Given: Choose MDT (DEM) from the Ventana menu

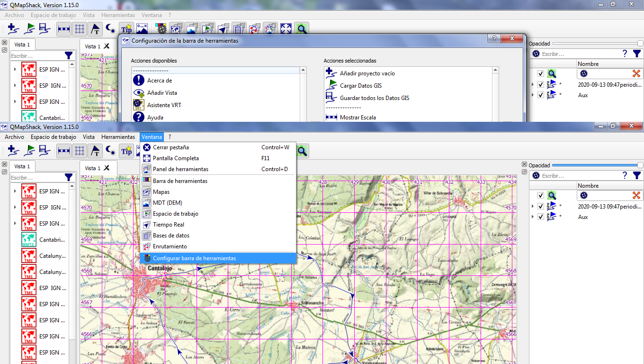Looking at the screenshot, I should tap(218, 203).
